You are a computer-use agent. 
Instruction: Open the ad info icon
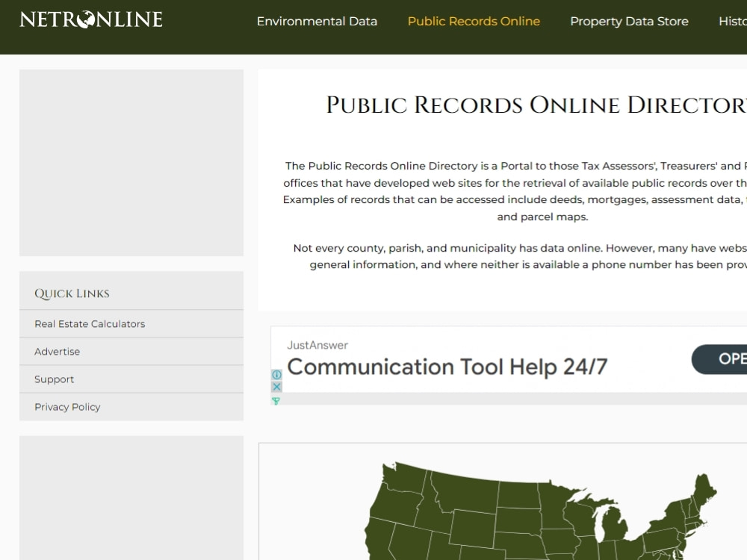click(x=276, y=375)
